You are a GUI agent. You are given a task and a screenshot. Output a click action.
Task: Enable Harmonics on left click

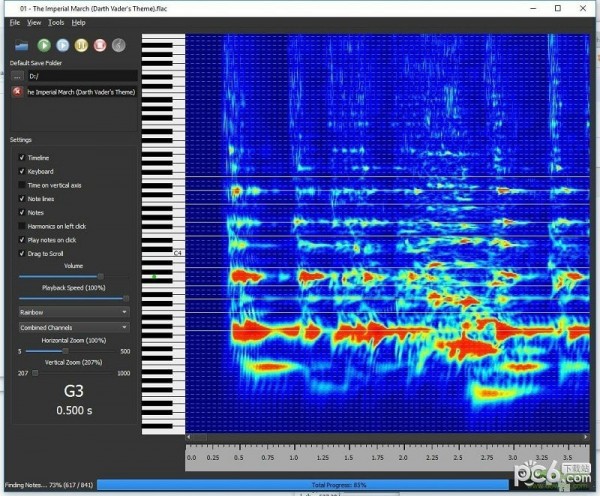22,226
